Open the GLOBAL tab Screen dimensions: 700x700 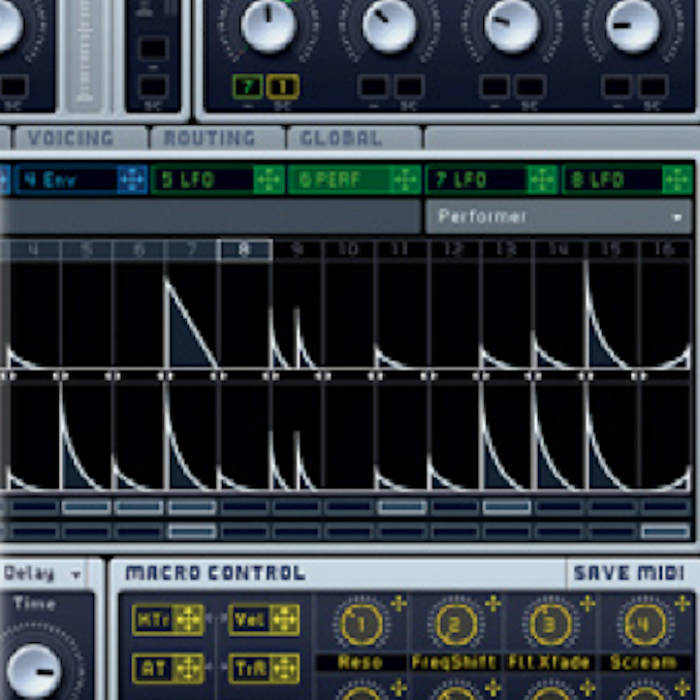tap(342, 138)
